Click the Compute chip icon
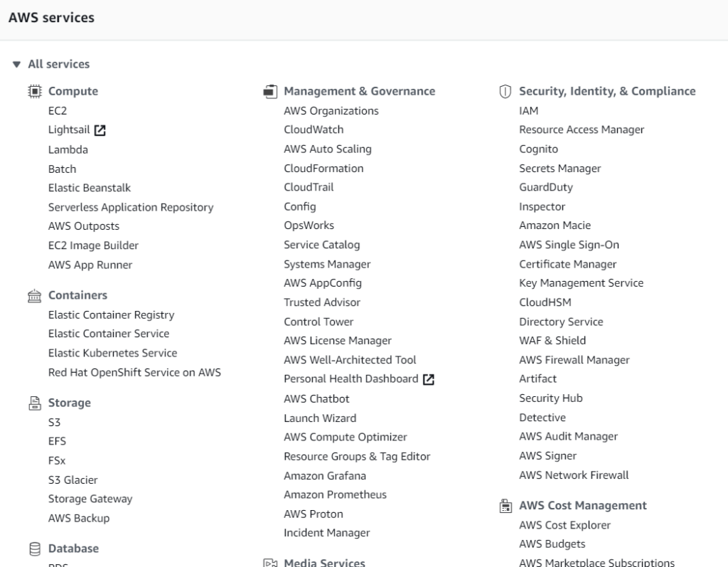The image size is (728, 567). pos(35,91)
